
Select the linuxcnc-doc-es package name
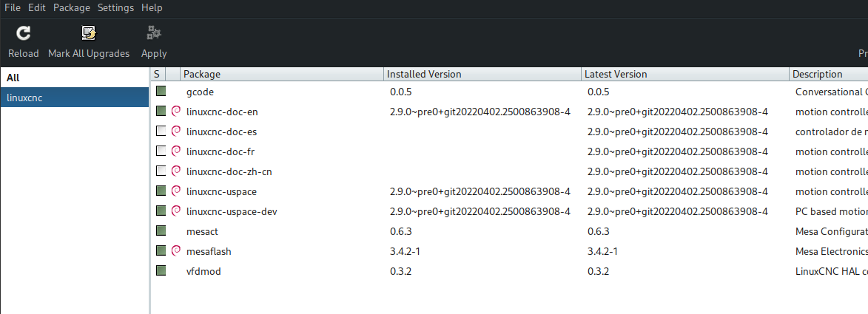221,132
